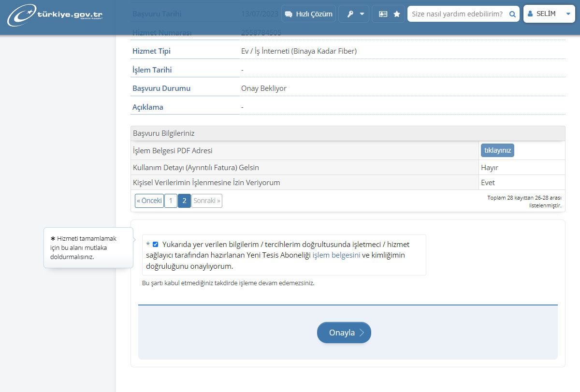The image size is (580, 392).
Task: Open the işlem belgesini link
Action: (x=336, y=255)
